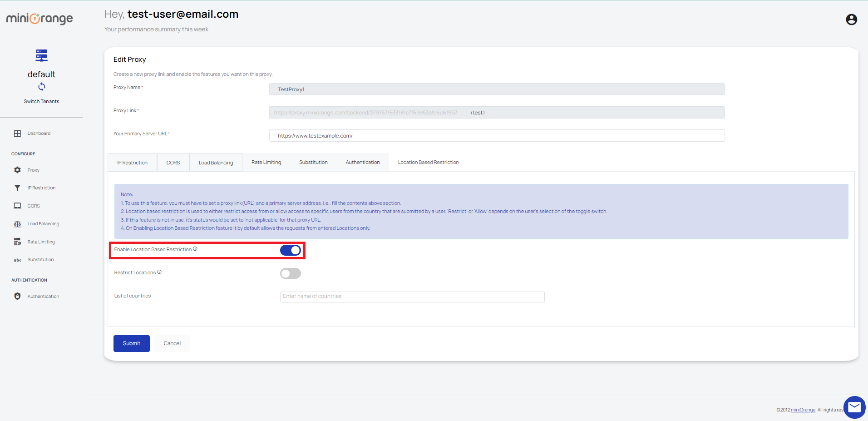Open the user profile avatar icon
Screen dimensions: 868x421
click(851, 20)
